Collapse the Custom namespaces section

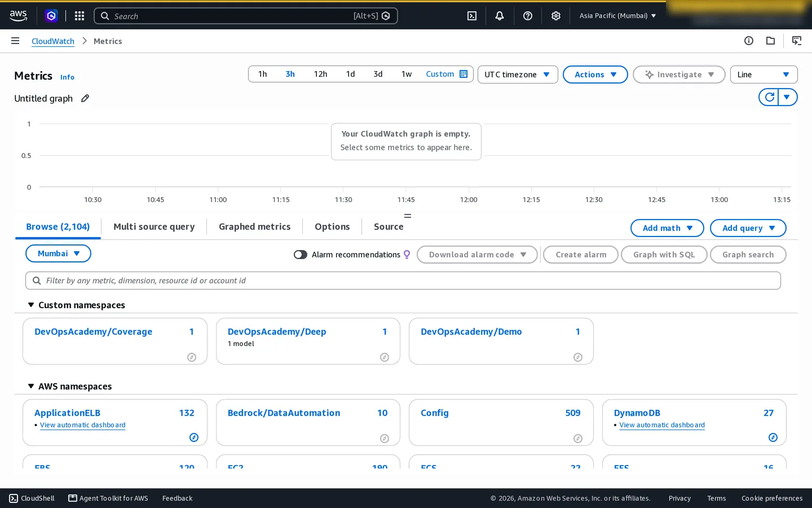click(31, 305)
